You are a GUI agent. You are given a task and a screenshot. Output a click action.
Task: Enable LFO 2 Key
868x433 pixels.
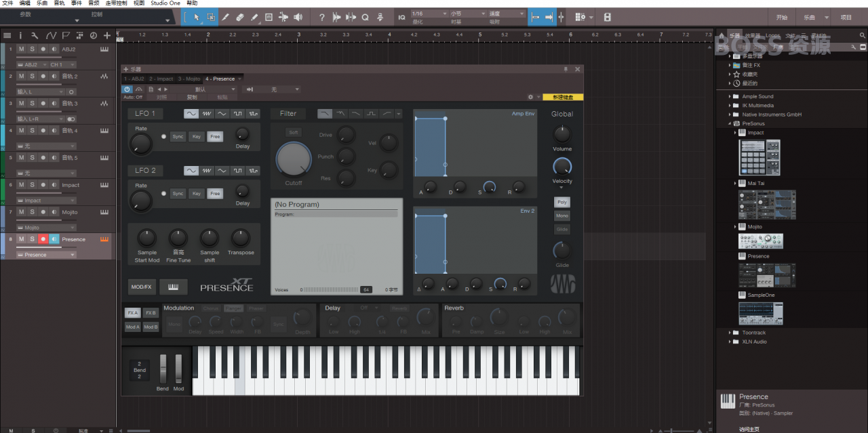tap(196, 193)
